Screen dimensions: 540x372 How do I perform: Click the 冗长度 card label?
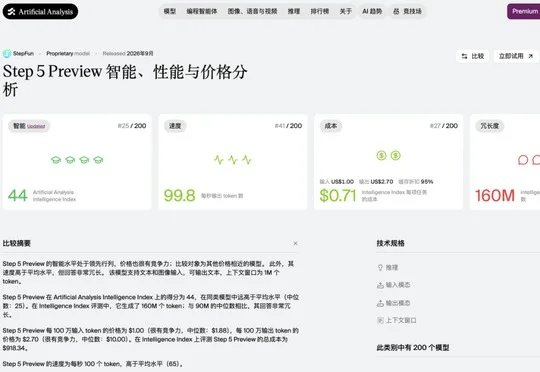[490, 126]
